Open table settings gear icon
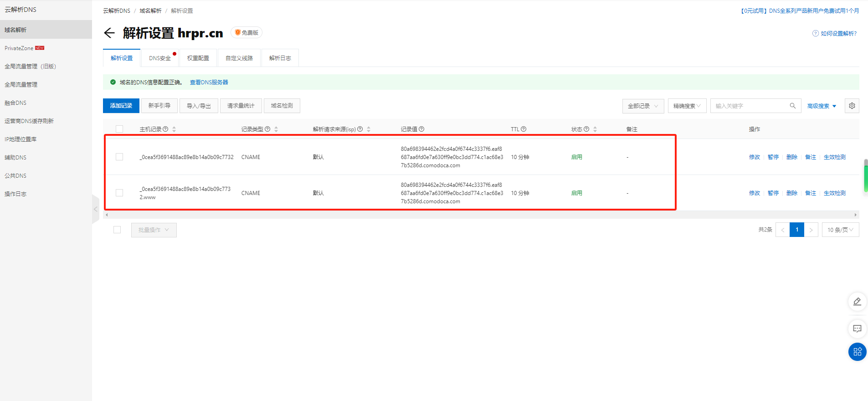Viewport: 868px width, 401px height. [852, 106]
